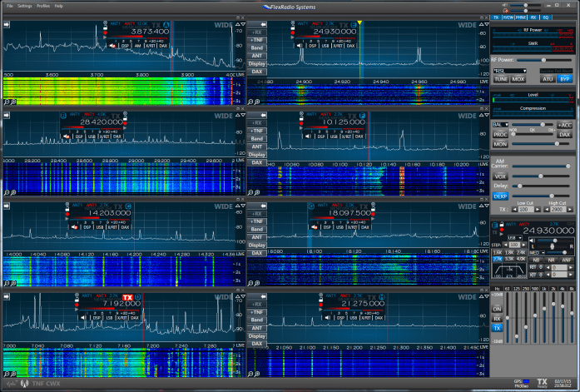Click the slice A letter badge
The image size is (580, 392).
click(x=166, y=24)
